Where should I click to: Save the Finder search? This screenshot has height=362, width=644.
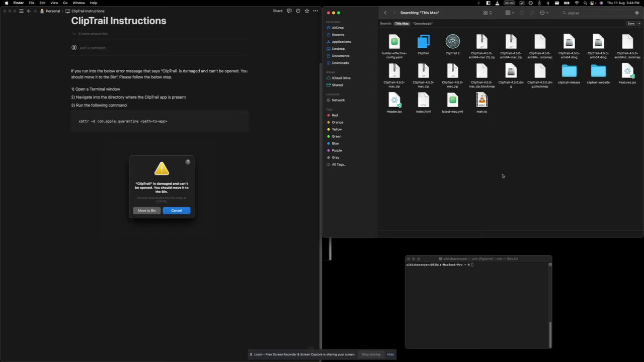(631, 24)
